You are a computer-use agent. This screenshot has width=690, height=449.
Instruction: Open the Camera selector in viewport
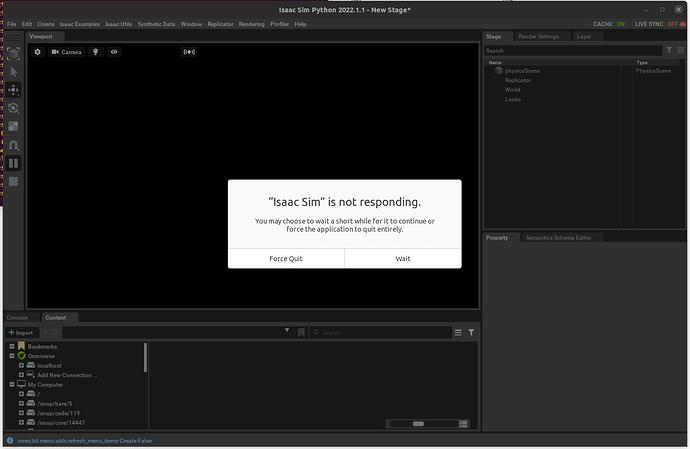click(66, 52)
